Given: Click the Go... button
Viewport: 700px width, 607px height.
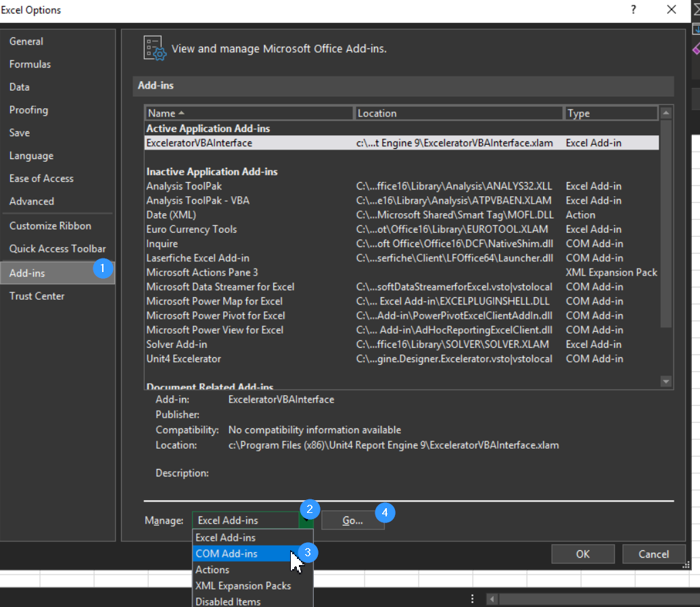Looking at the screenshot, I should coord(352,520).
